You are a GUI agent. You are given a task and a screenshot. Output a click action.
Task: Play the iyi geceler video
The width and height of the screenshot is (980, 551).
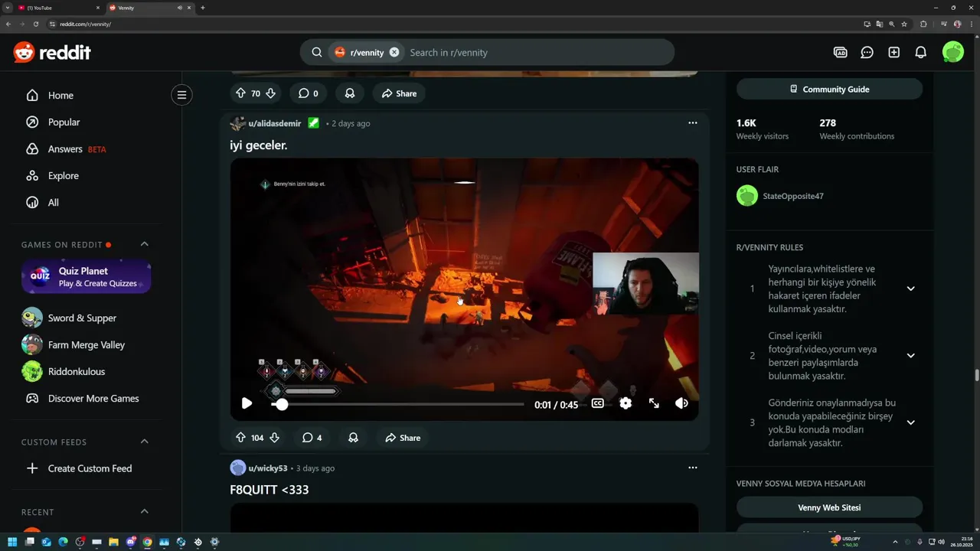[247, 403]
